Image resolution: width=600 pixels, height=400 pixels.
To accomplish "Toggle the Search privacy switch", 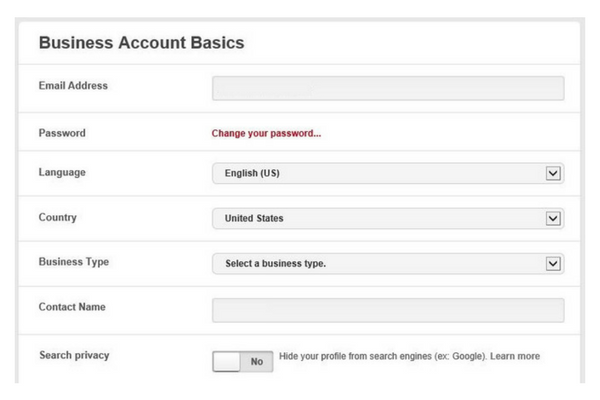I will [242, 361].
